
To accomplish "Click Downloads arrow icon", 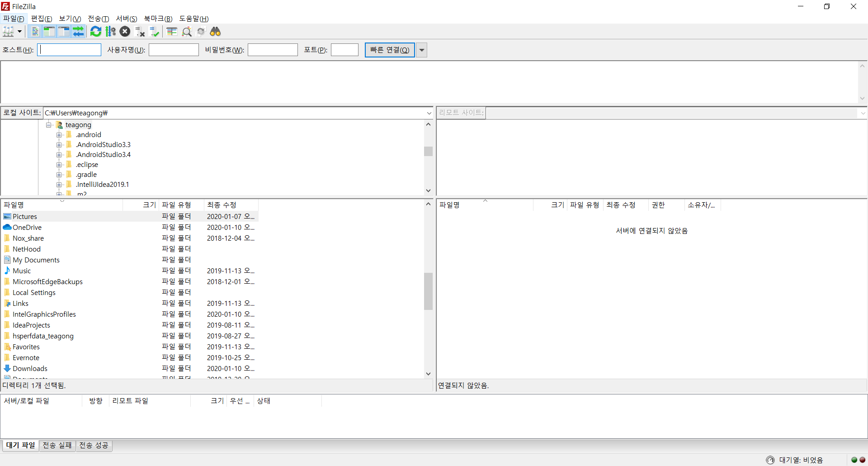I will pos(7,368).
